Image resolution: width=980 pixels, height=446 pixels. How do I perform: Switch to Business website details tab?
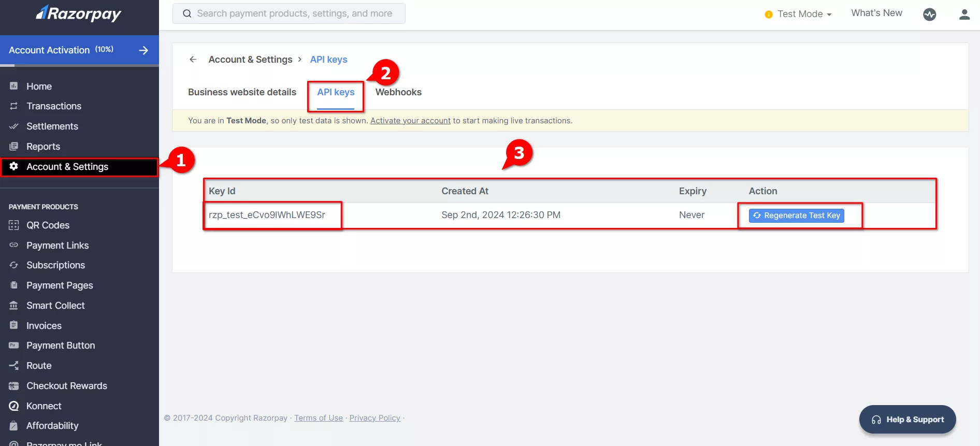tap(242, 92)
